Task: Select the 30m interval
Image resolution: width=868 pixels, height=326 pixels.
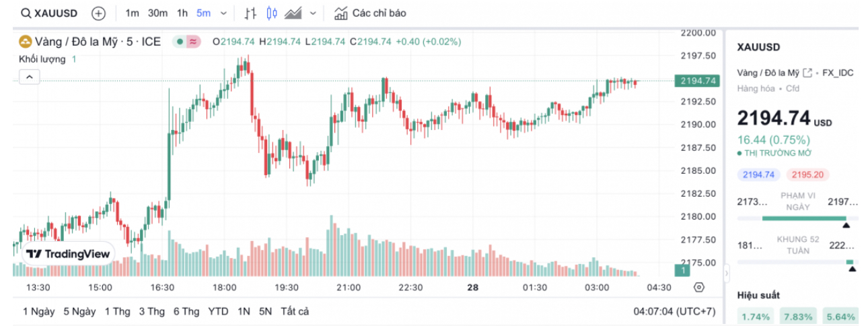Action: [x=157, y=13]
